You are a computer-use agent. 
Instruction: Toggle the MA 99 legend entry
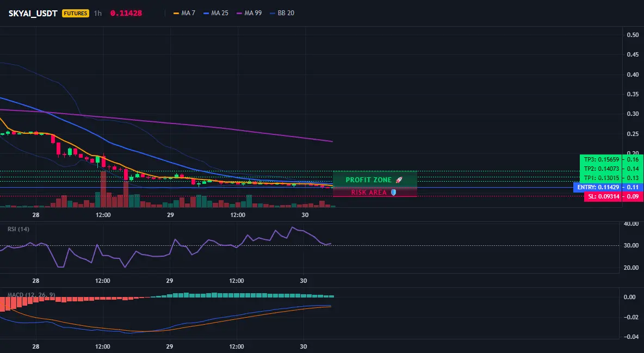click(249, 13)
